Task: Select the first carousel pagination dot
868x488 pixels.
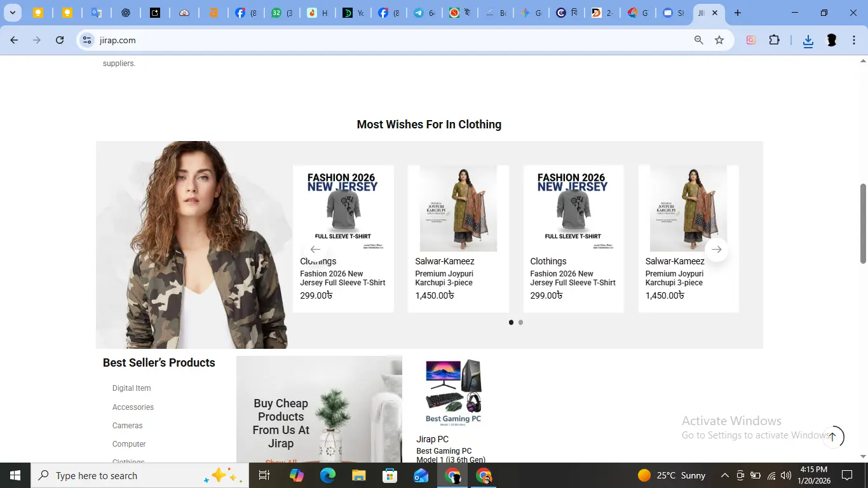Action: (511, 322)
